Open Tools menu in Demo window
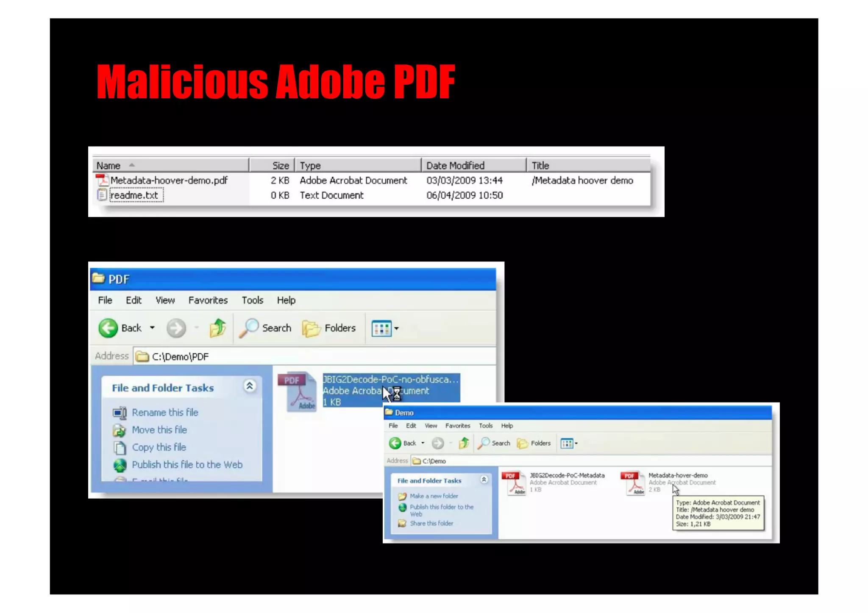 click(x=486, y=426)
